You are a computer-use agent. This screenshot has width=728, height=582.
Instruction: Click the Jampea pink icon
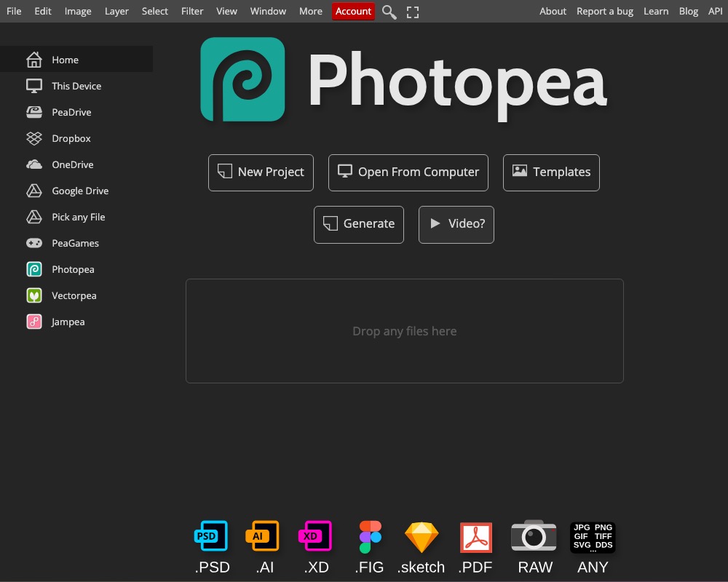coord(34,322)
